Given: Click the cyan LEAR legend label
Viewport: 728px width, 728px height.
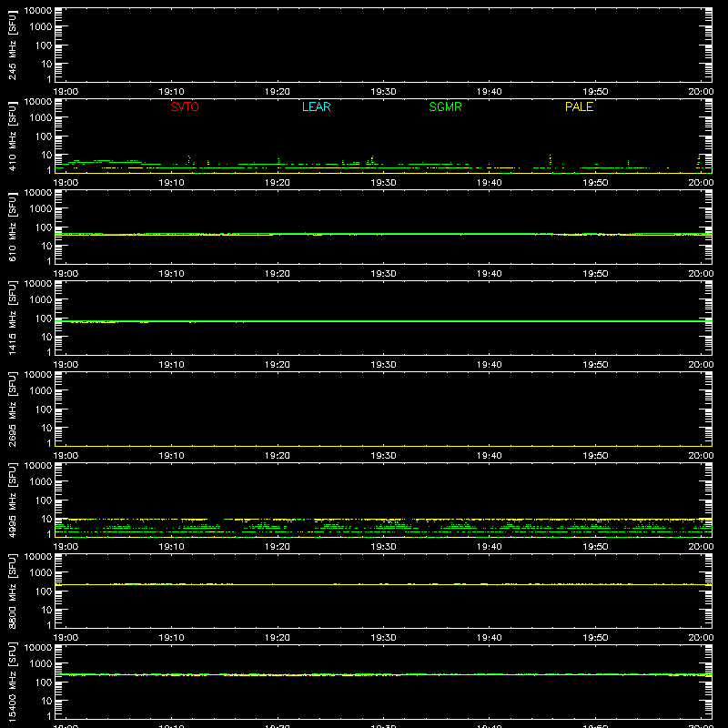Looking at the screenshot, I should [316, 106].
